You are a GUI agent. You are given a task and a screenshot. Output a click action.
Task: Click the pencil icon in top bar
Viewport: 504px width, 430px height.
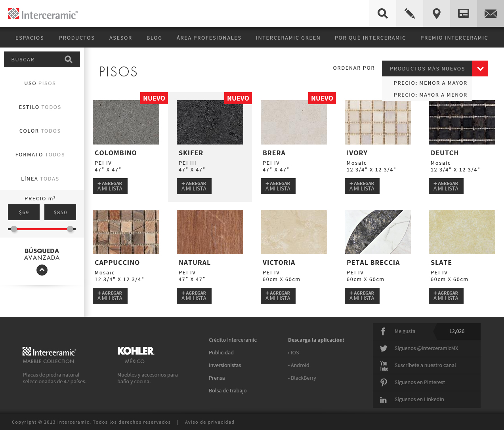click(409, 14)
